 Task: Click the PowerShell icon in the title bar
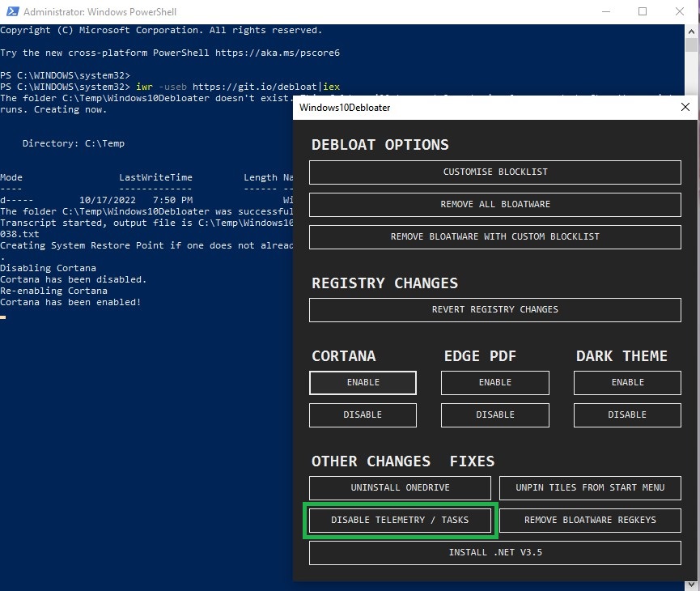[x=11, y=12]
